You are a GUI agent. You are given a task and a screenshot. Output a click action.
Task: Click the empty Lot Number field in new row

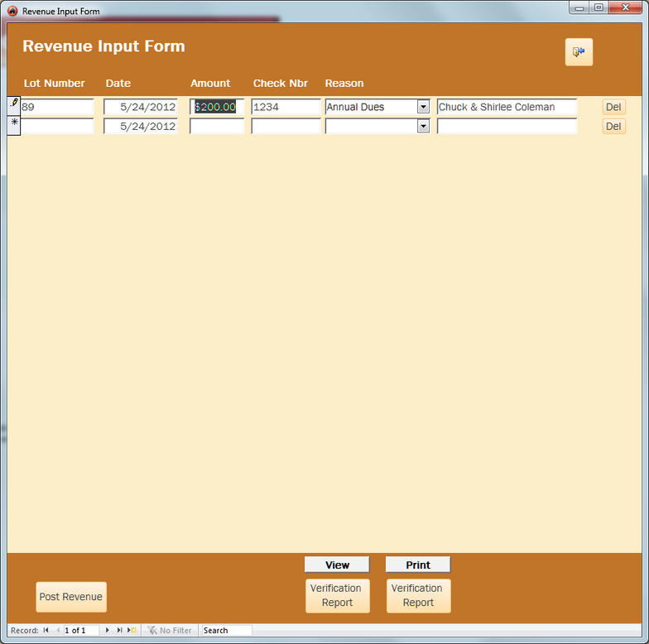(x=57, y=126)
